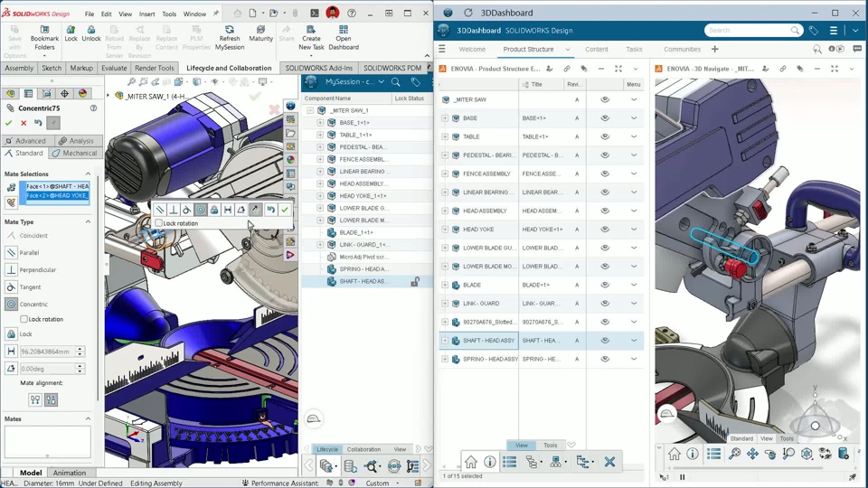Screen dimensions: 868x488
Task: Click the Advanced mates button
Action: 28,141
